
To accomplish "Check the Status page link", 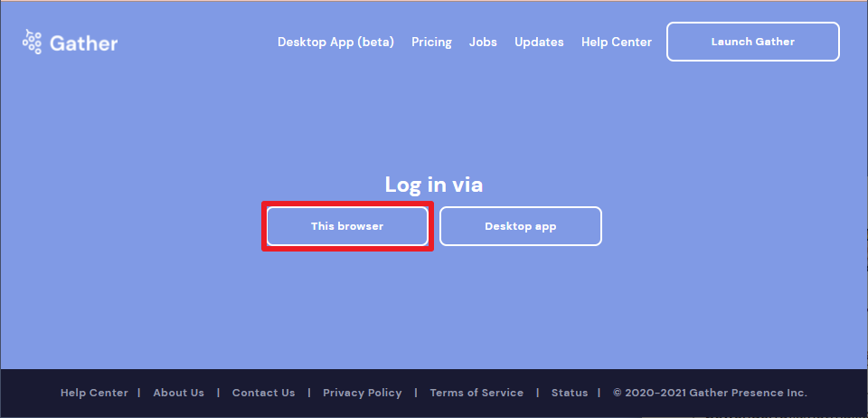I will click(570, 393).
